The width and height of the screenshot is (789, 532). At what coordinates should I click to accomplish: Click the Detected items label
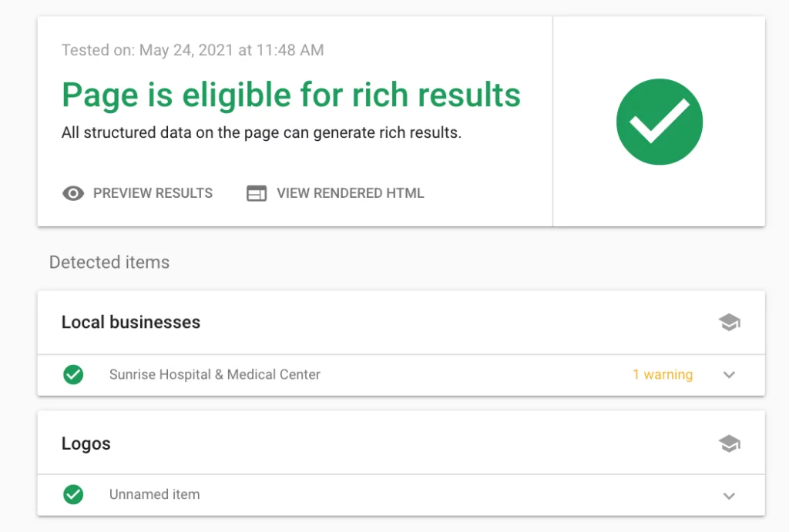point(109,263)
